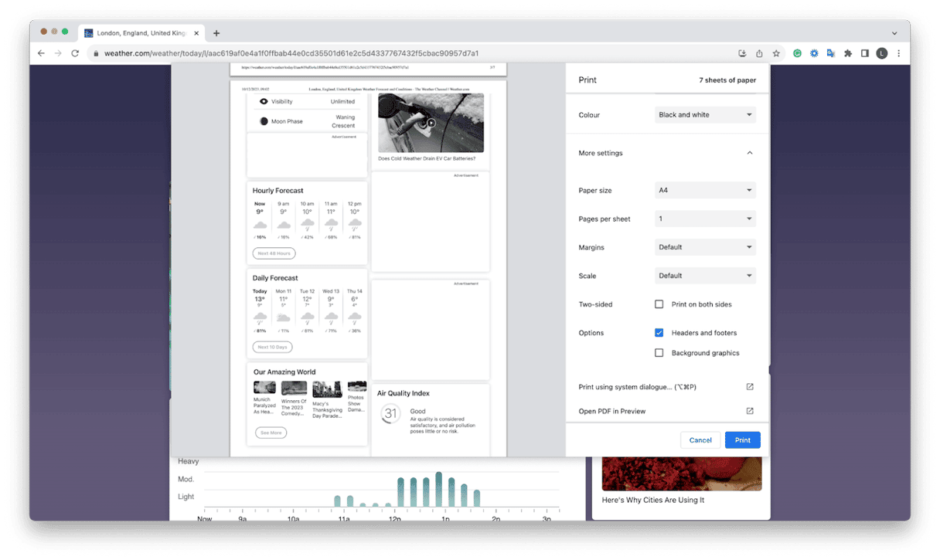Open a new browser tab
This screenshot has width=940, height=560.
(217, 33)
